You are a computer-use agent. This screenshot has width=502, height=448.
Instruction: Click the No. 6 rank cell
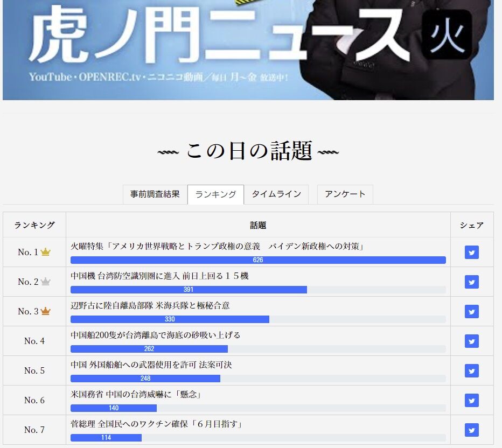click(x=34, y=400)
